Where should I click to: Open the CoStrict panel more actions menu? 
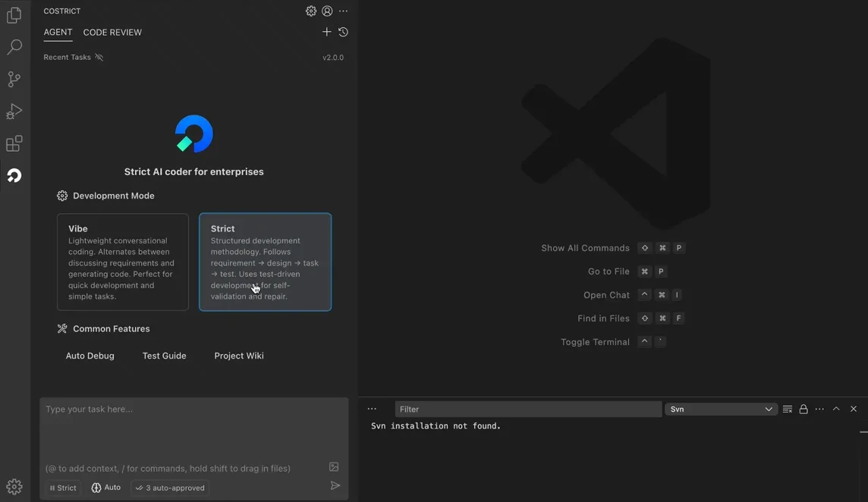pyautogui.click(x=343, y=11)
